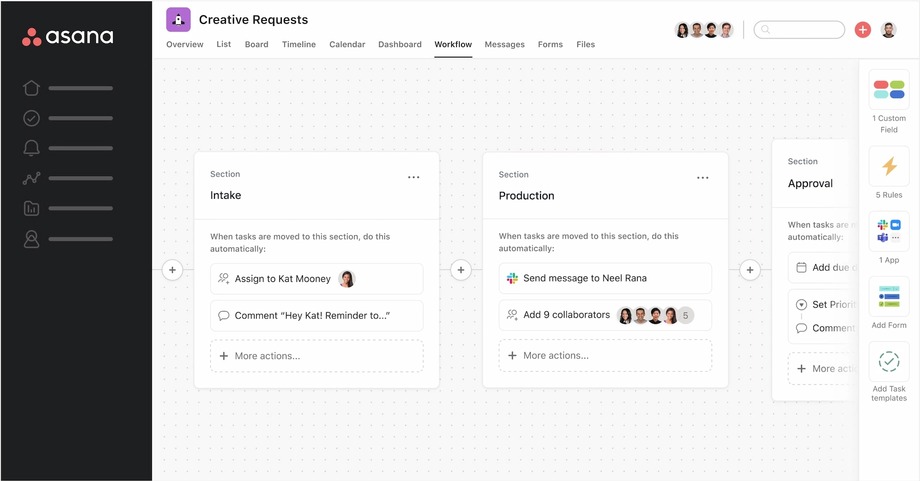Screen dimensions: 920x481
Task: Click More actions in the Intake section
Action: [317, 356]
